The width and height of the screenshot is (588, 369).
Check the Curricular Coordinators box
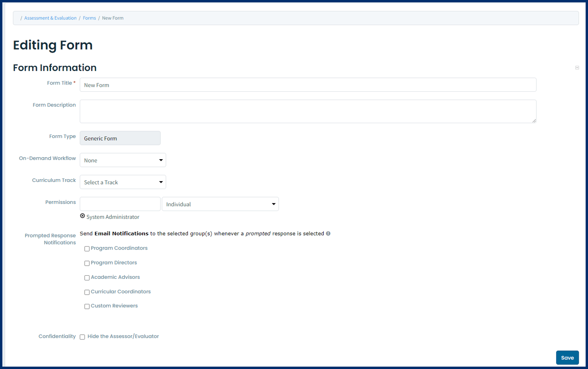coord(87,292)
